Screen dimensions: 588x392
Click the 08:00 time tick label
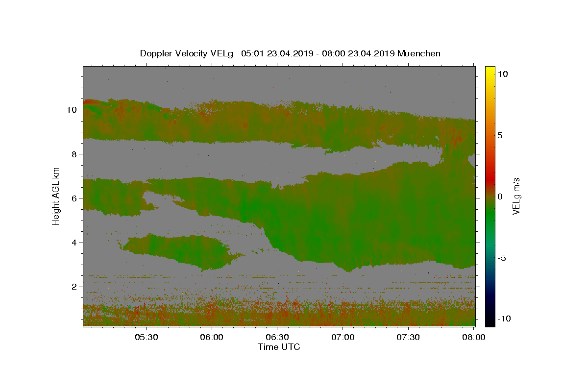click(474, 337)
